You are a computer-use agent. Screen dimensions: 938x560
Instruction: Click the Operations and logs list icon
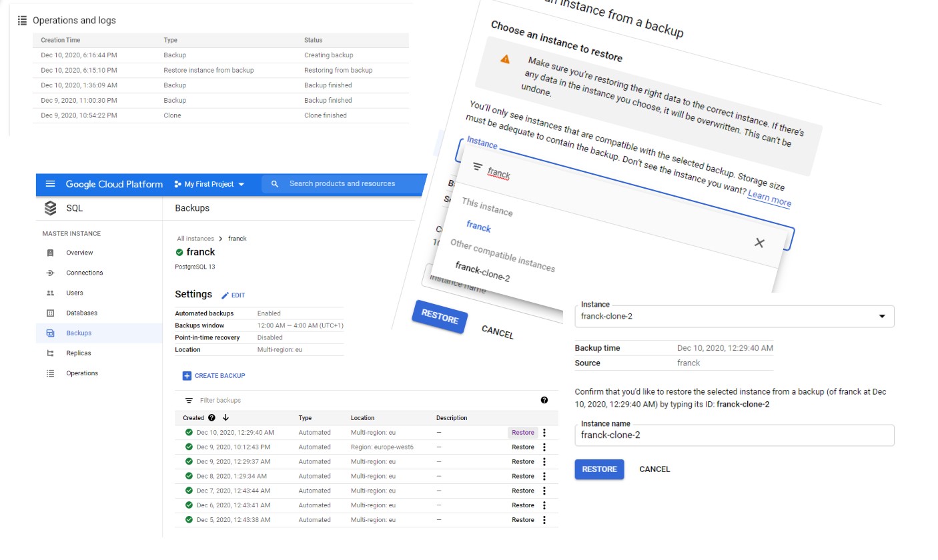coord(22,20)
